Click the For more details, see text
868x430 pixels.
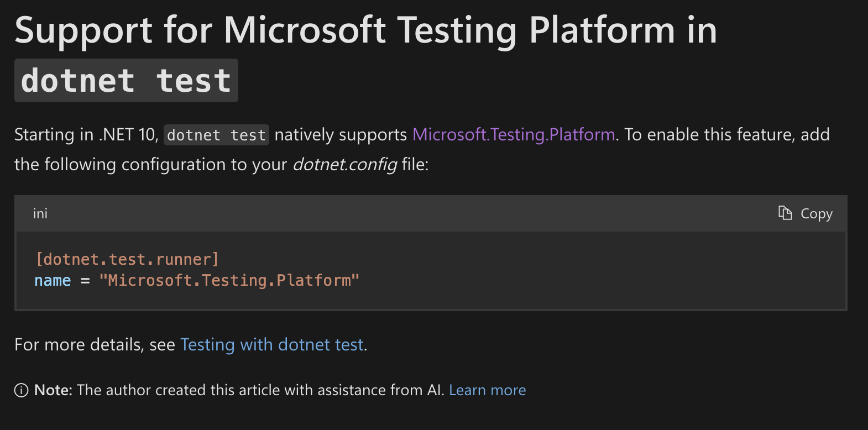[94, 344]
